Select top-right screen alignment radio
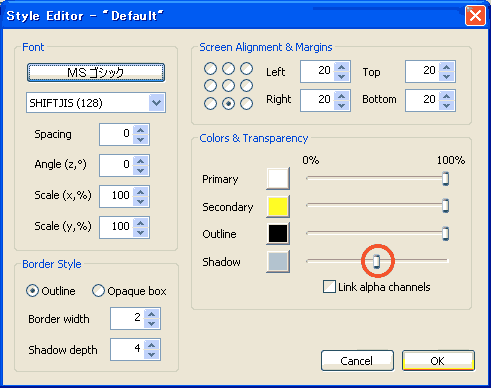The height and width of the screenshot is (388, 491). click(247, 69)
